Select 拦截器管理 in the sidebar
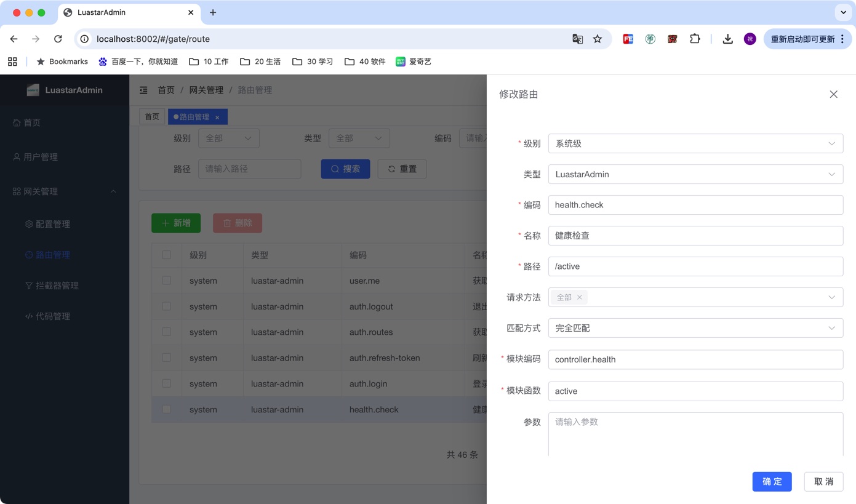This screenshot has width=856, height=504. pos(65,286)
